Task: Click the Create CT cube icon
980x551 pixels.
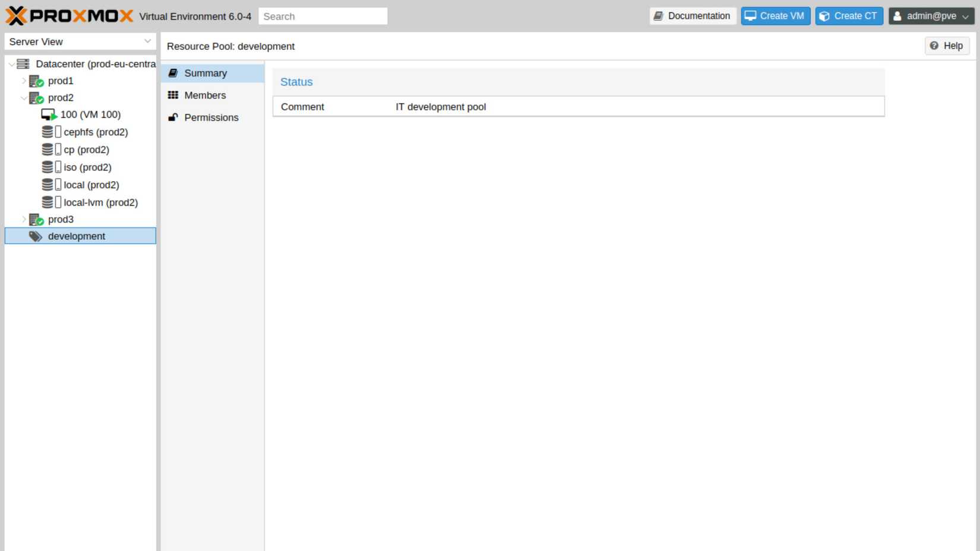Action: [x=824, y=16]
